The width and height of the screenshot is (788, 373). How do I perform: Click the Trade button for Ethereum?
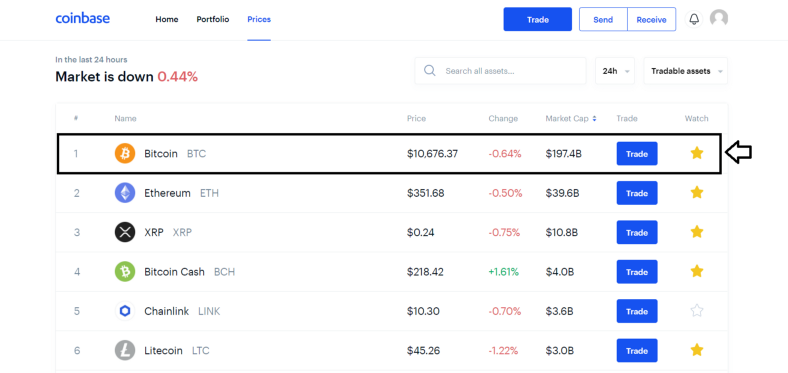tap(637, 193)
